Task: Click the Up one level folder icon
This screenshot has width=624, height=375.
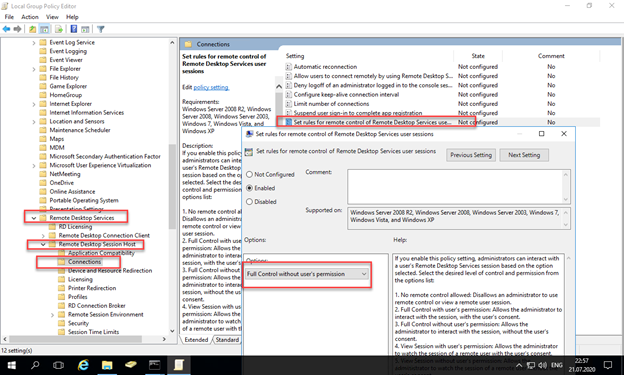Action: click(32, 29)
